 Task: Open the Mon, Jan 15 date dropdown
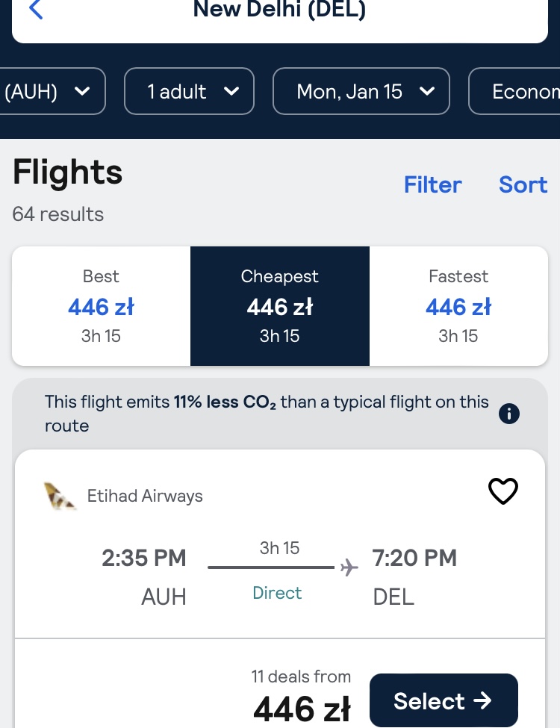361,91
